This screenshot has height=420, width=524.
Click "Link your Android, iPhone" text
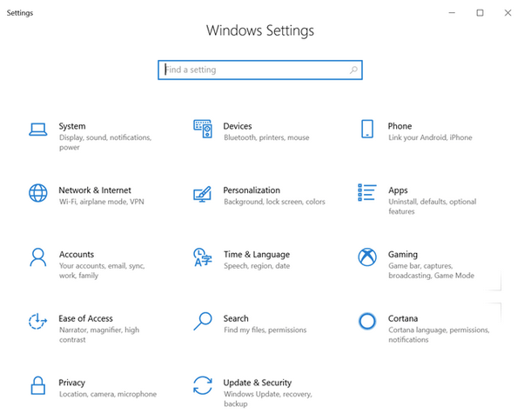(430, 137)
